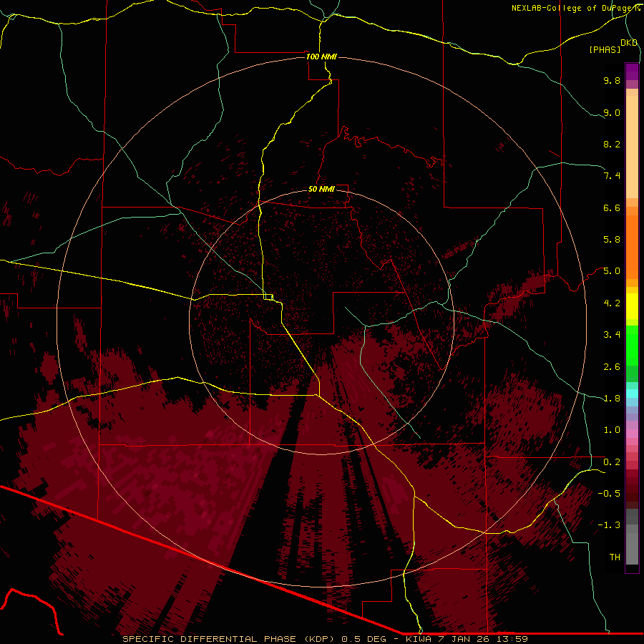This screenshot has height=644, width=644.
Task: Click the 3.4 color scale value
Action: click(612, 335)
